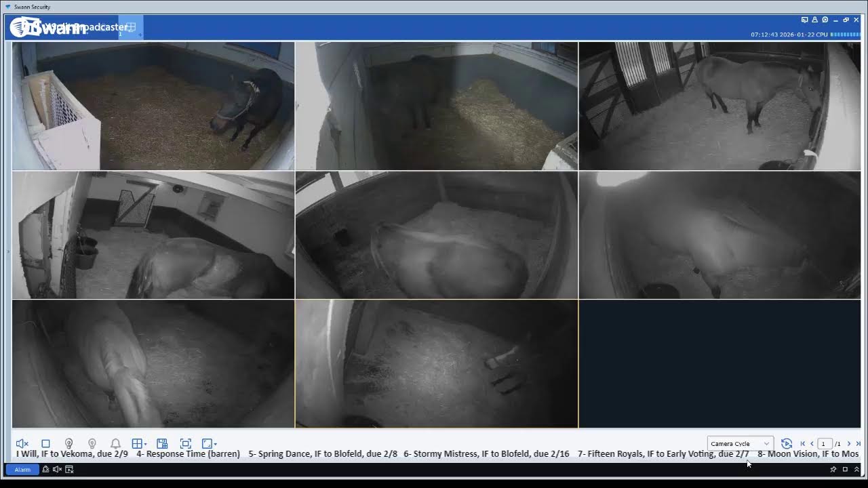Click ticker text 'Fifteen Royals, IF to Early Voting'
Viewport: 868px width, 488px height.
[651, 454]
